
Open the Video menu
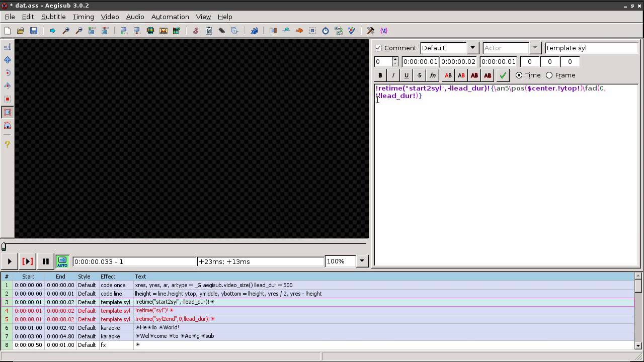[110, 17]
